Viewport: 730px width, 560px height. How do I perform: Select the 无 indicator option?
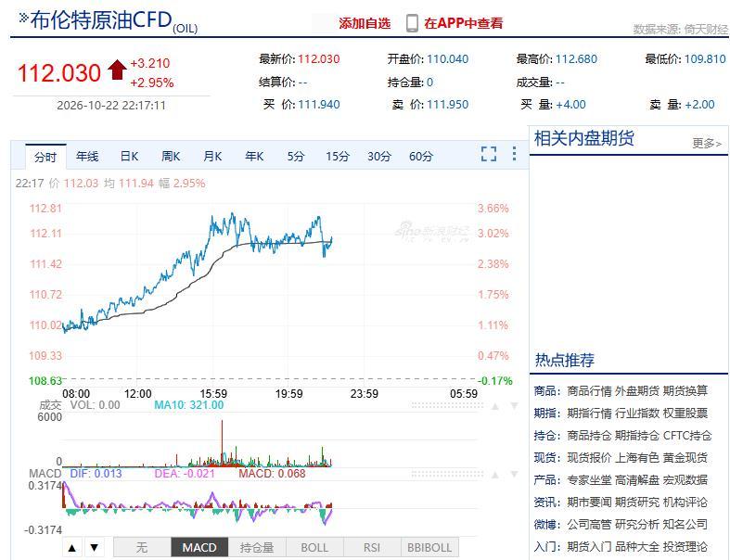coord(142,547)
